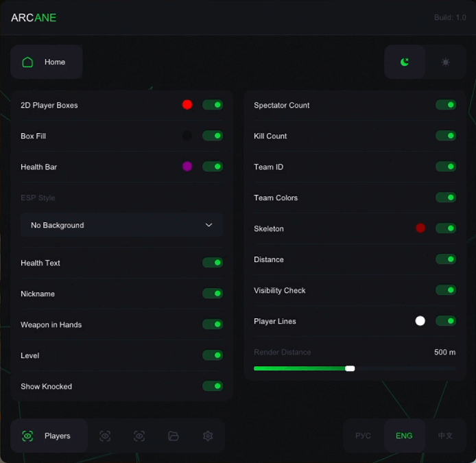Select the ENG language tab

(404, 436)
